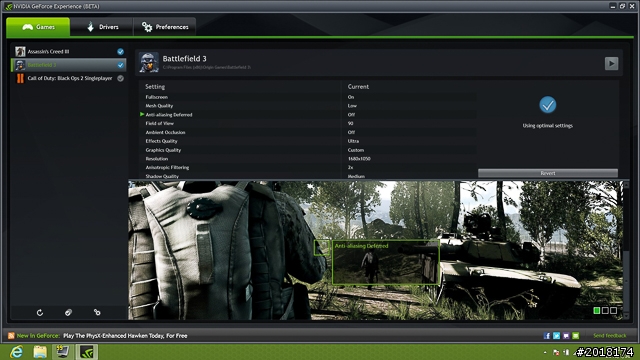The width and height of the screenshot is (640, 360).
Task: Click the purple chat forum icon
Action: [566, 336]
